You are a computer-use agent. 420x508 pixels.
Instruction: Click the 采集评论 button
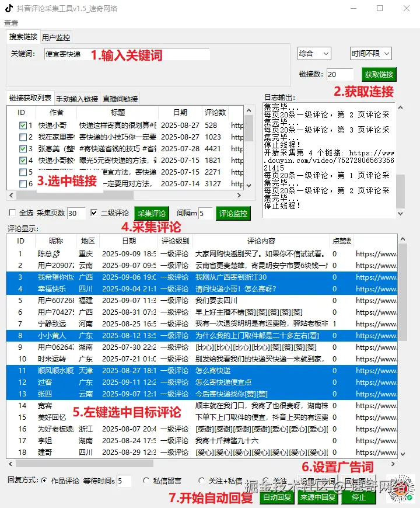(152, 213)
